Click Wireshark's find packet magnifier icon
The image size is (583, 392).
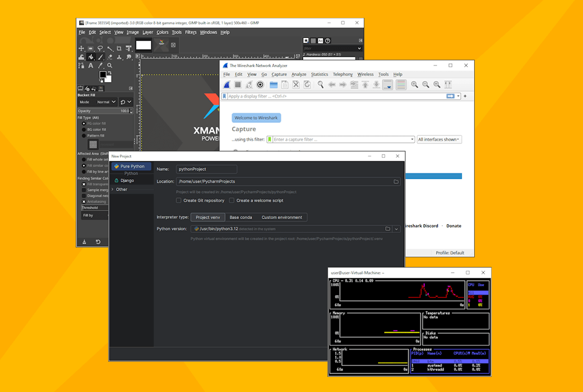pyautogui.click(x=321, y=85)
